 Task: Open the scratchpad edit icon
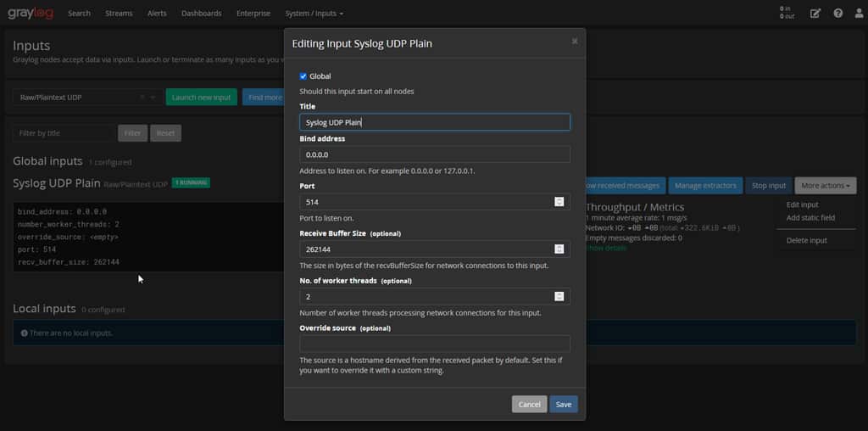coord(815,14)
